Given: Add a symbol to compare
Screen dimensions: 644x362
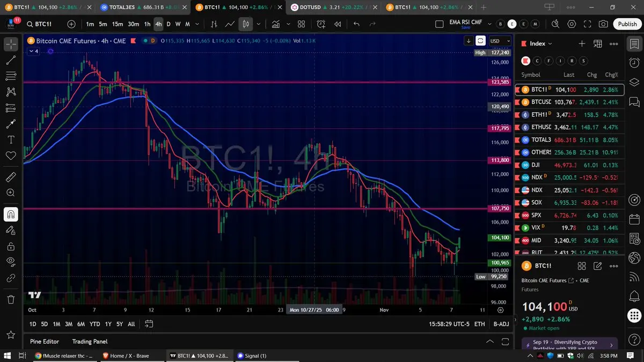Looking at the screenshot, I should 71,24.
